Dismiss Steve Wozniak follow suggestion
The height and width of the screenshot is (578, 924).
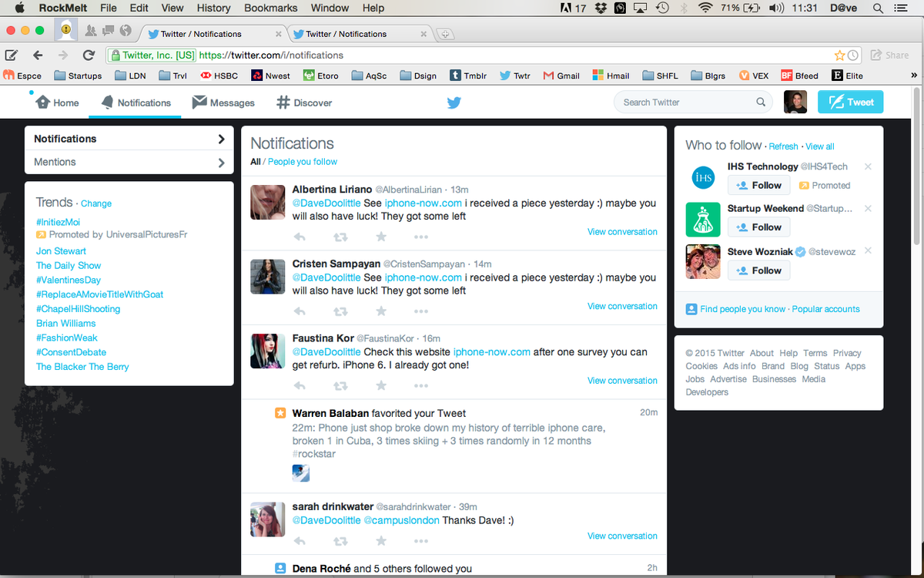(x=868, y=250)
